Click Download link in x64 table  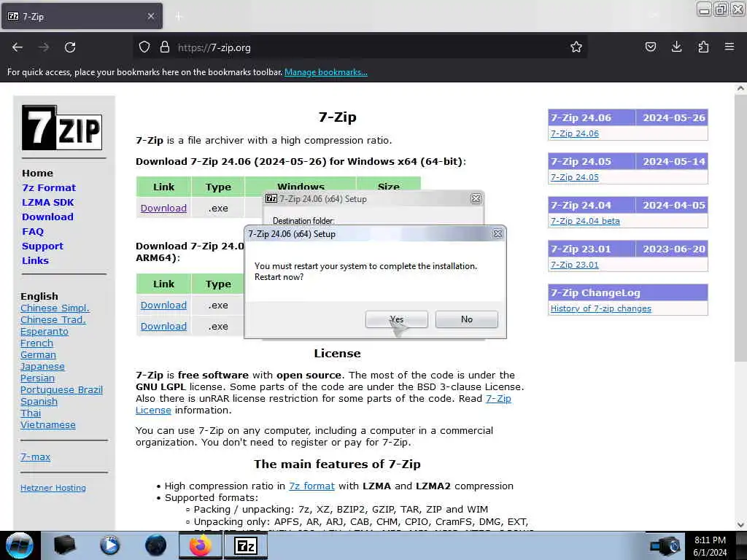point(163,208)
